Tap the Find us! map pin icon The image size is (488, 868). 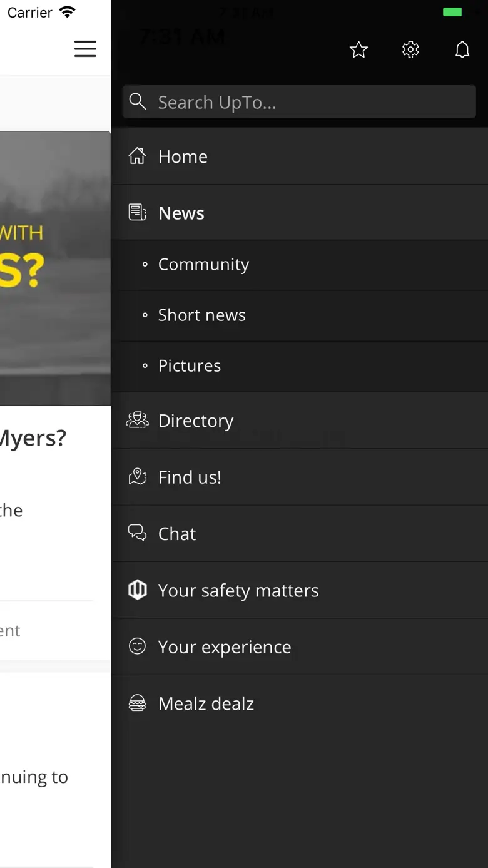(x=137, y=477)
